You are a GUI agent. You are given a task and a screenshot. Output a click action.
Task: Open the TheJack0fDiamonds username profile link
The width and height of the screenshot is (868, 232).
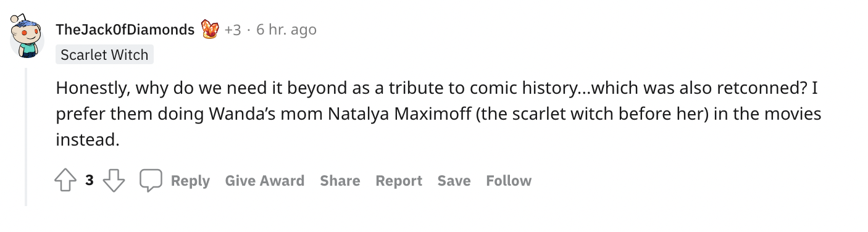click(x=125, y=29)
